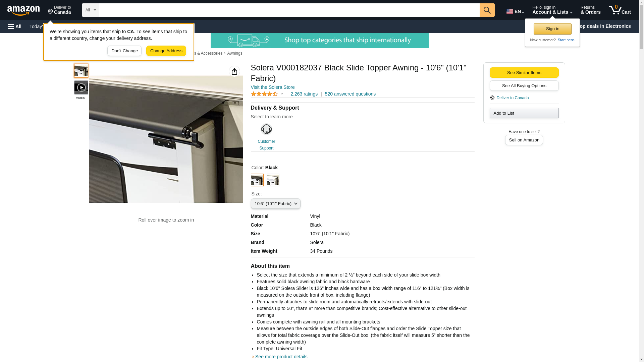The height and width of the screenshot is (362, 644).
Task: Click the Amazon logo
Action: tap(23, 10)
